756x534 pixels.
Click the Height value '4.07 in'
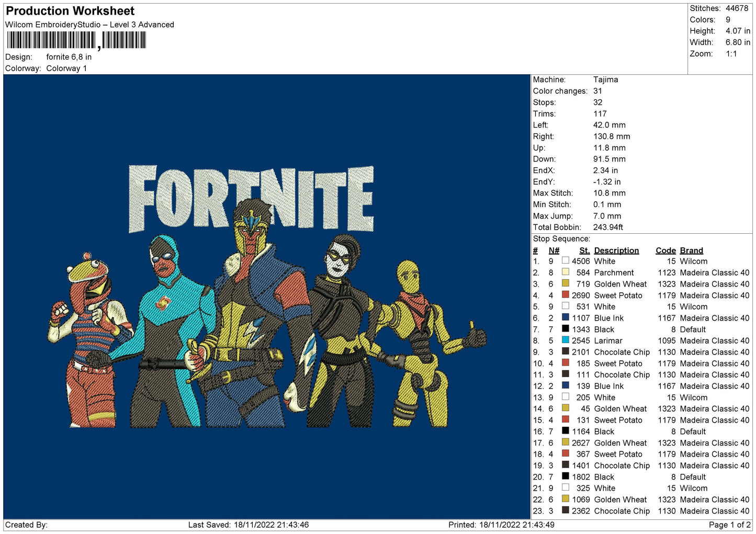(738, 31)
